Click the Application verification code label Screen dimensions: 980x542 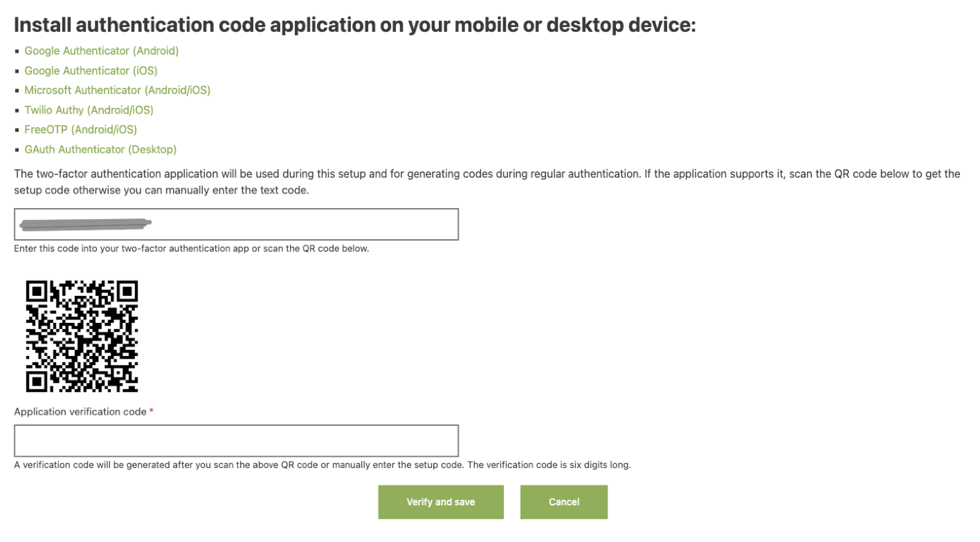point(80,412)
